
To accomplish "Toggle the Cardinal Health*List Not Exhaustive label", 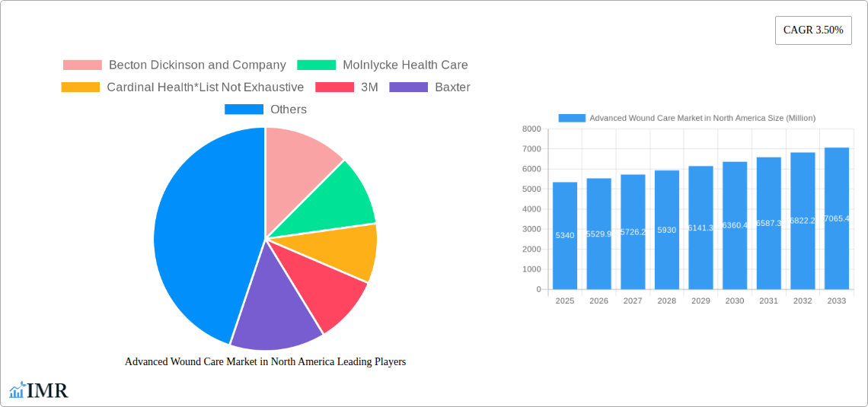I will [205, 87].
